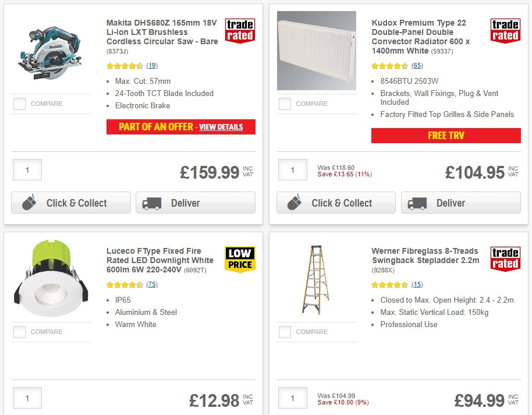Enable COMPARE for the Makita circular saw
Viewport: 532px width, 415px height.
[19, 104]
